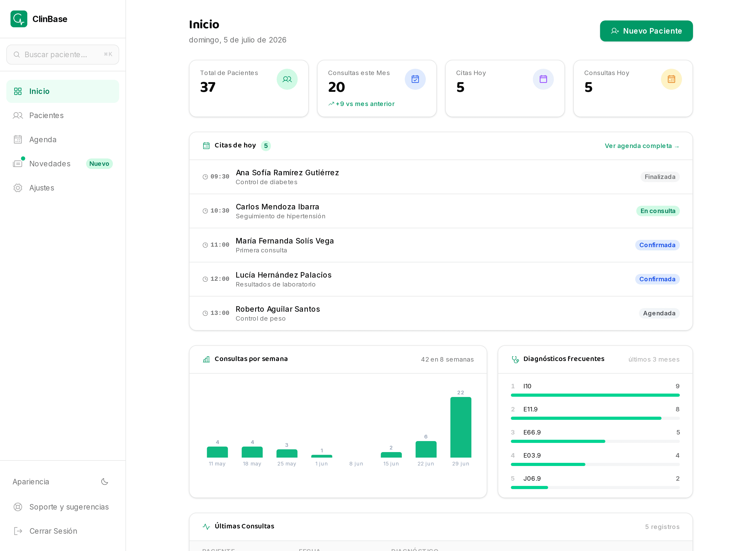Click the 29 jun bar in chart
Image resolution: width=756 pixels, height=551 pixels.
tap(461, 427)
